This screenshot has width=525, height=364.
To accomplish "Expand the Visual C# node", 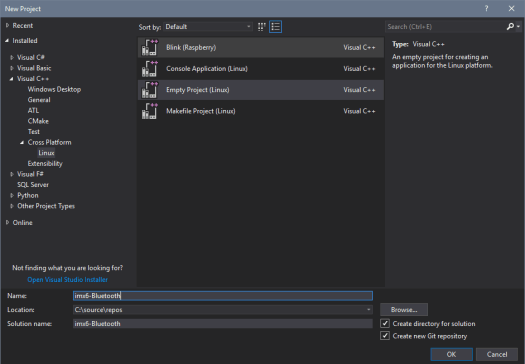I will pos(12,58).
